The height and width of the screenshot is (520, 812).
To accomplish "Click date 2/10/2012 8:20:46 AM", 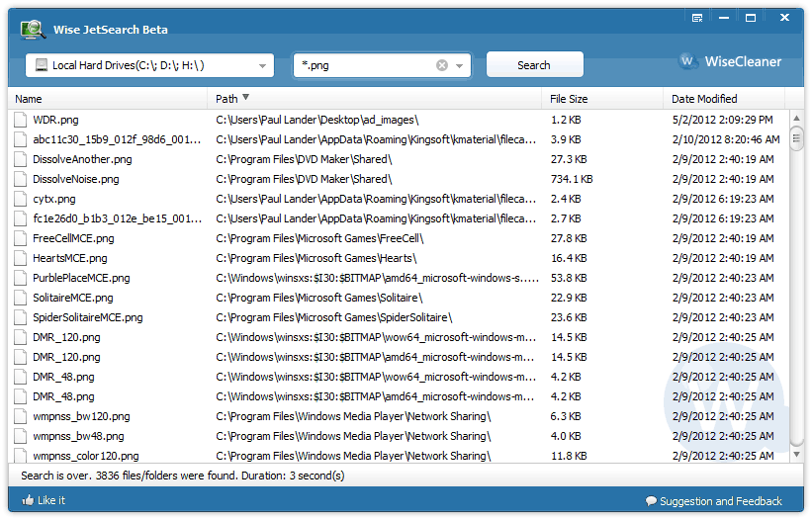I will (x=726, y=139).
